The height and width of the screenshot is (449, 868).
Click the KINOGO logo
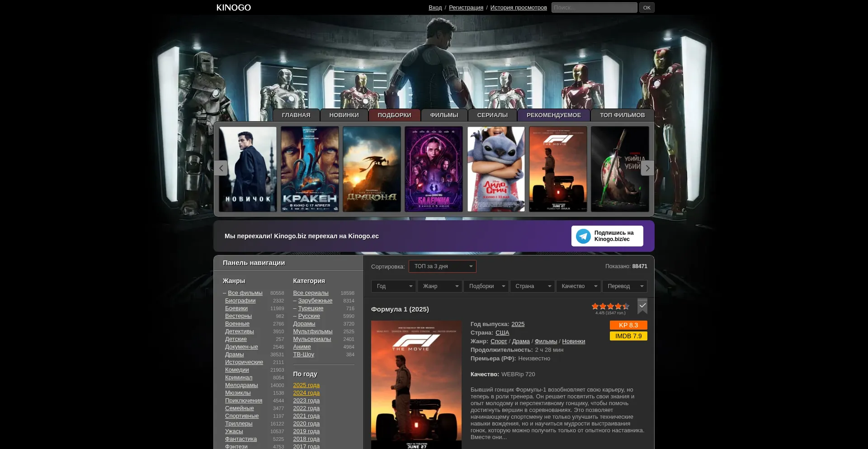coord(233,8)
